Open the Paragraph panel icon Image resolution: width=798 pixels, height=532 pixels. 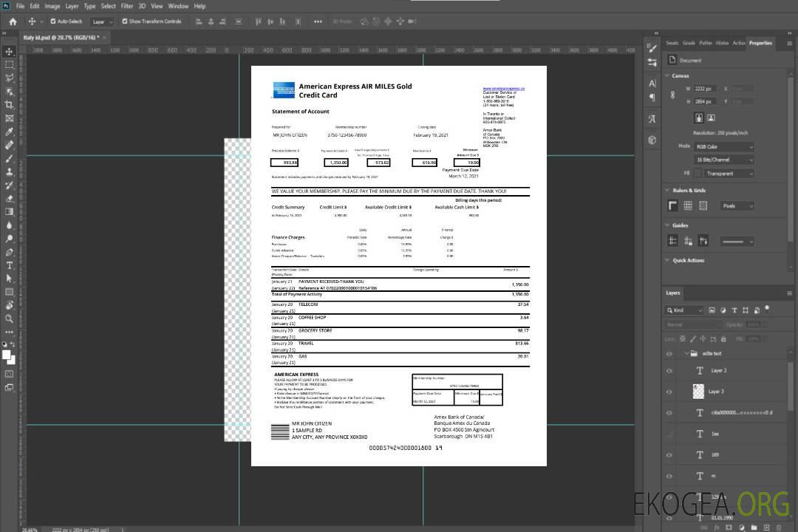[652, 98]
